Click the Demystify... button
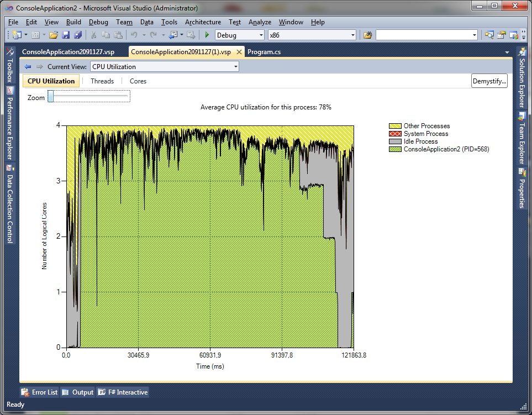The image size is (532, 415). (489, 81)
